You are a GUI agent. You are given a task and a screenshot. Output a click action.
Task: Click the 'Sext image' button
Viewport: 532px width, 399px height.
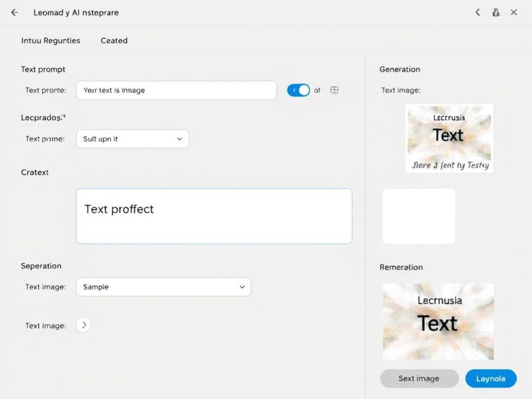coord(419,378)
